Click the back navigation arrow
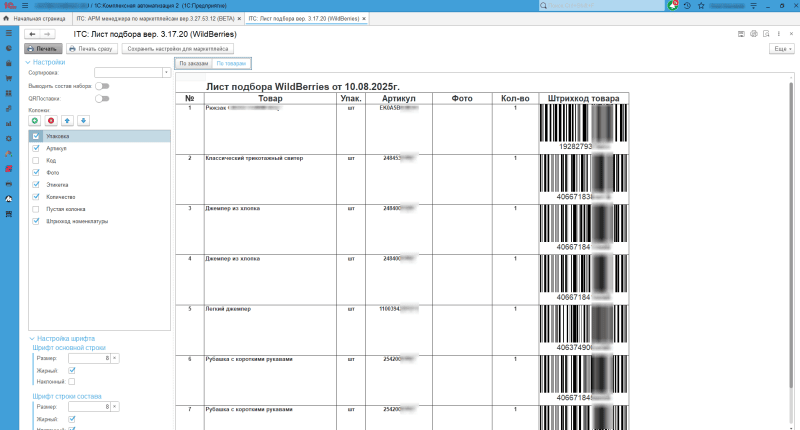Viewport: 800px width, 430px height. (x=33, y=34)
